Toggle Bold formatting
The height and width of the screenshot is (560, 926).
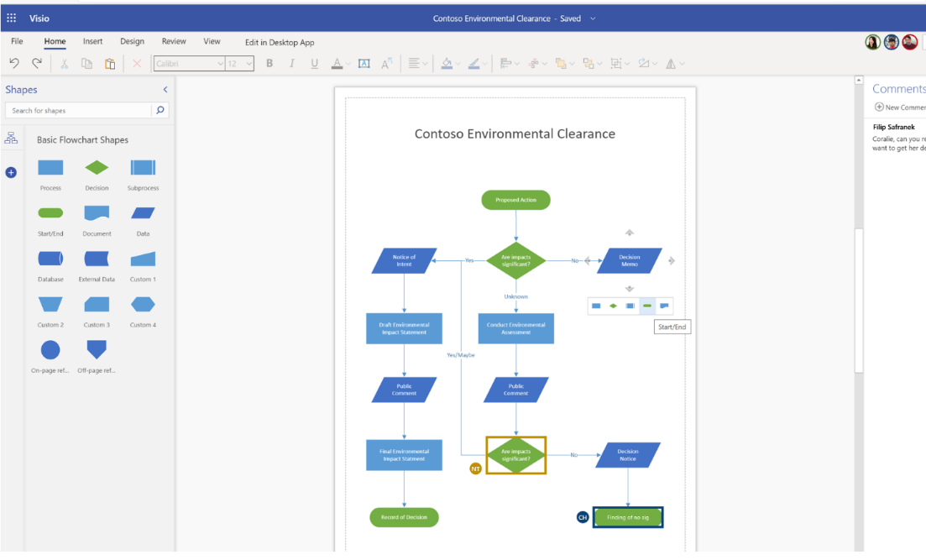pyautogui.click(x=269, y=63)
